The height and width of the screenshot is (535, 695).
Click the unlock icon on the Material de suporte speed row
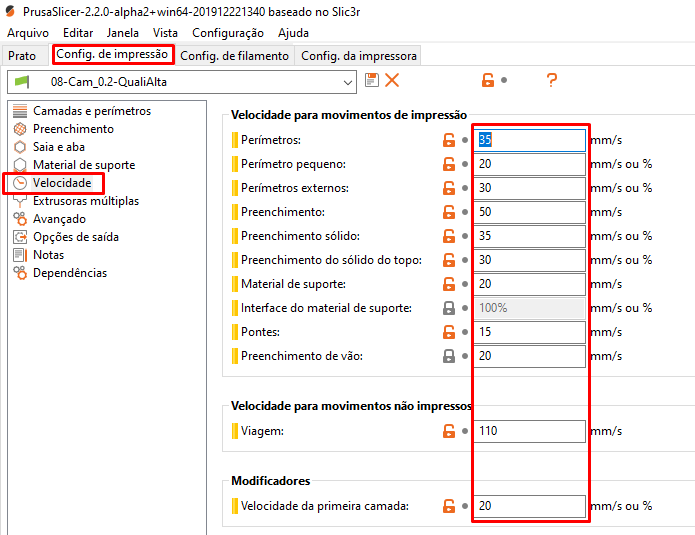pos(449,284)
